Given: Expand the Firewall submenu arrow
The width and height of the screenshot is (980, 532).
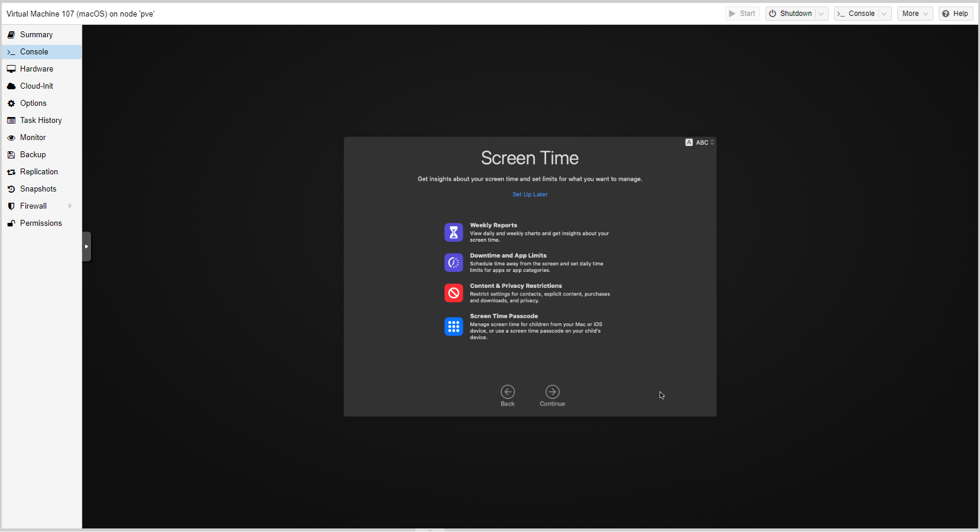Looking at the screenshot, I should pos(70,206).
